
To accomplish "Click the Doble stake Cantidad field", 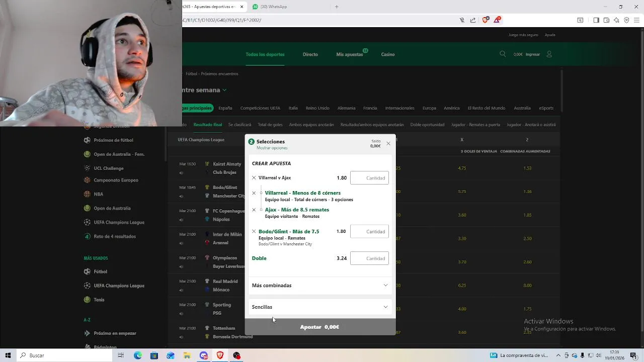I will coord(369,258).
